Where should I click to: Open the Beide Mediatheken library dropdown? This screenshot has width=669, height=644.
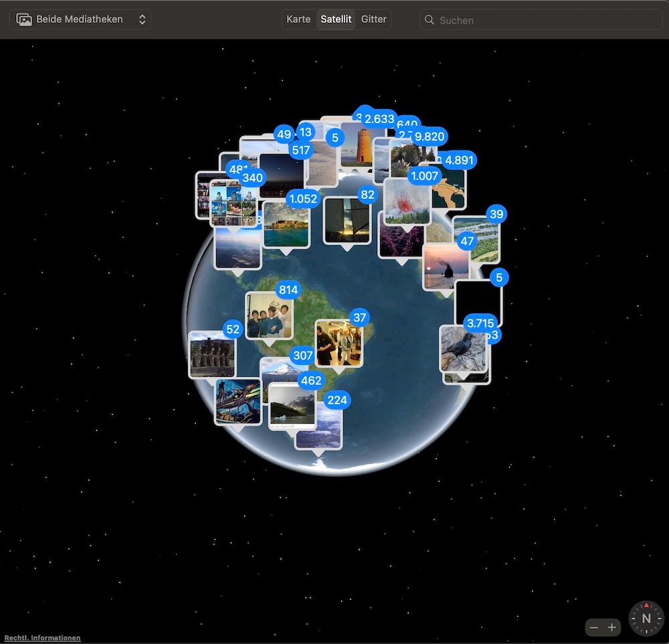coord(80,19)
